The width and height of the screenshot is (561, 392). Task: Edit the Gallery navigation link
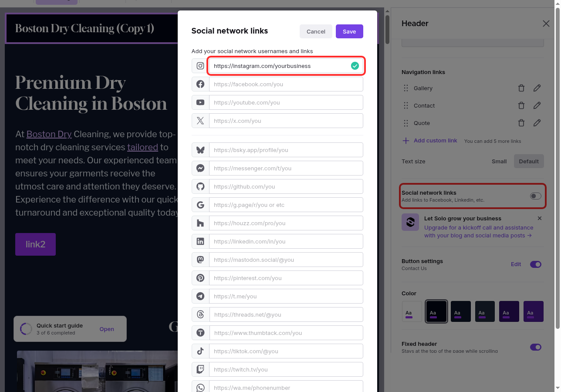pos(537,88)
